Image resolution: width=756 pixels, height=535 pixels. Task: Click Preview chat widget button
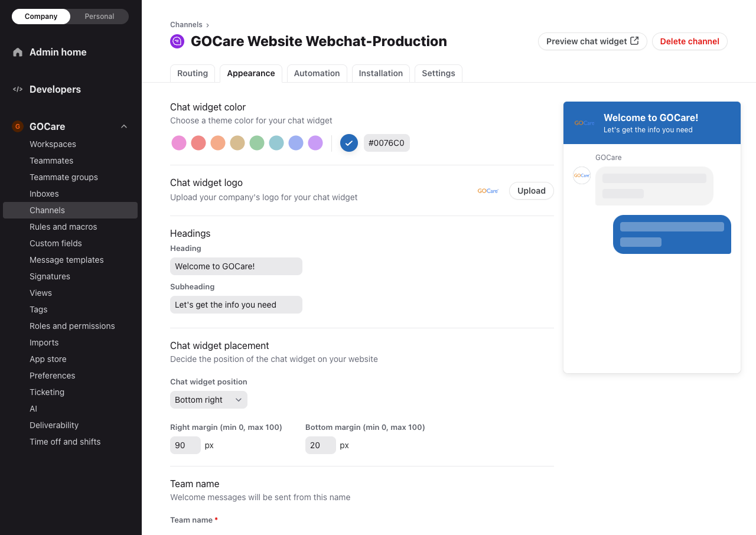pyautogui.click(x=592, y=41)
